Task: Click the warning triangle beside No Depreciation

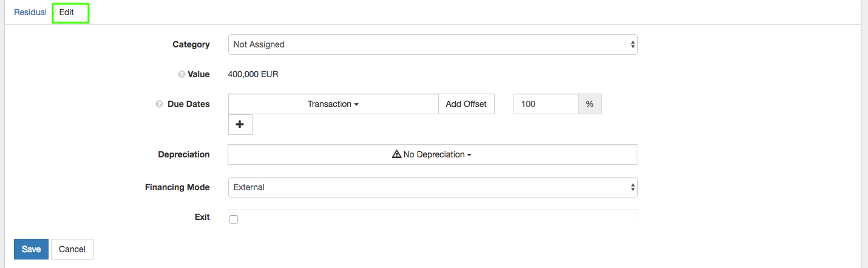Action: click(x=397, y=154)
